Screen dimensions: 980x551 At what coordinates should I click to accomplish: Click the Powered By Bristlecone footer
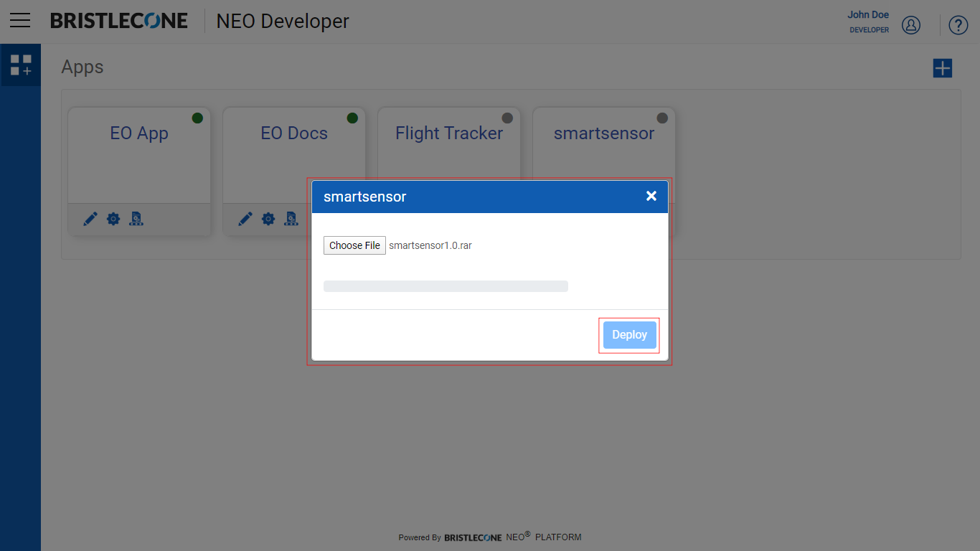pyautogui.click(x=490, y=537)
